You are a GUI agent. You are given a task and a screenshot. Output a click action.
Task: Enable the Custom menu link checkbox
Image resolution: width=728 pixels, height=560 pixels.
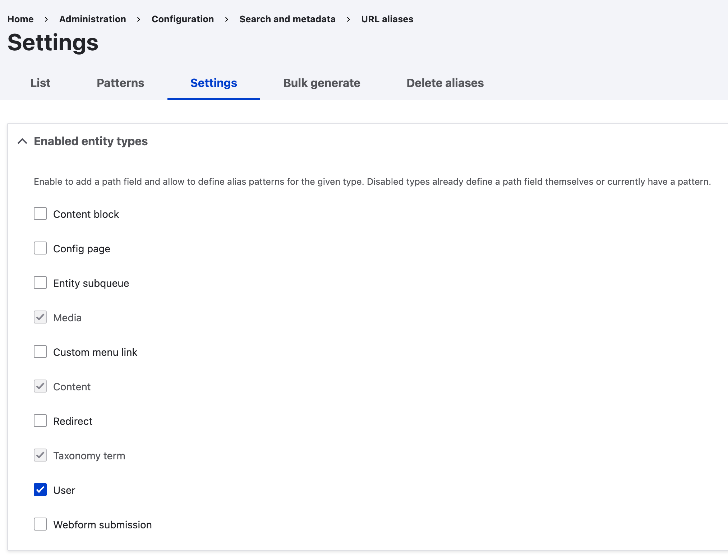40,352
